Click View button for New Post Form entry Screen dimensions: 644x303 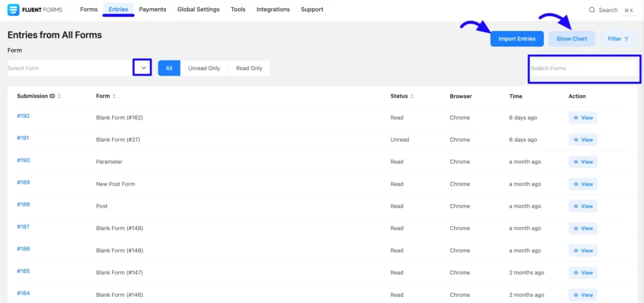[583, 184]
